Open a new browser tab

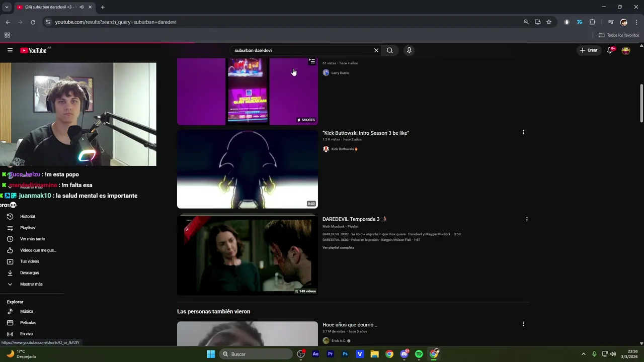tap(103, 7)
